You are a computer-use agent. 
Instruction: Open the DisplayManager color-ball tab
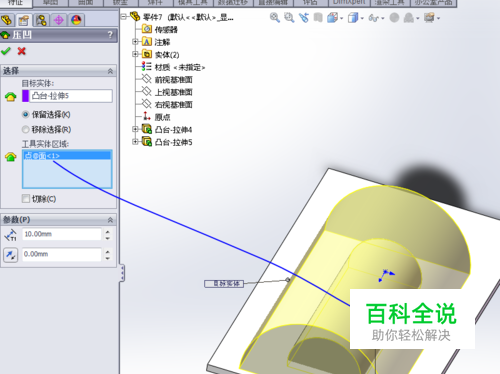pyautogui.click(x=76, y=20)
